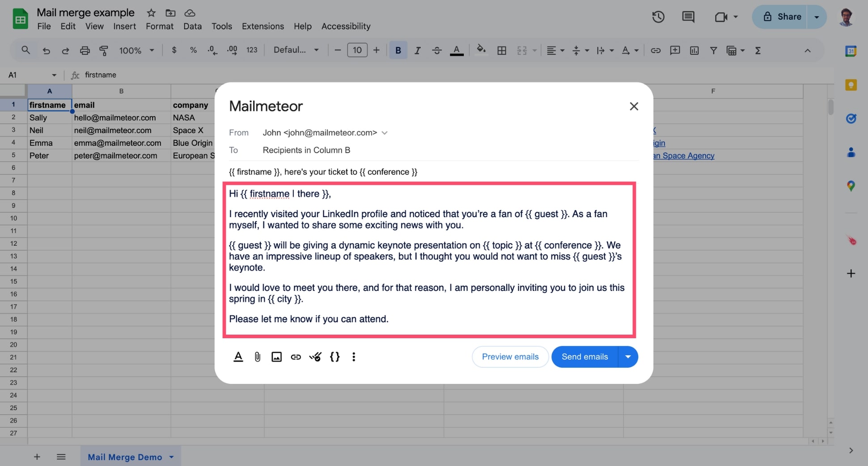
Task: Undo the last action in Sheets
Action: pos(46,50)
